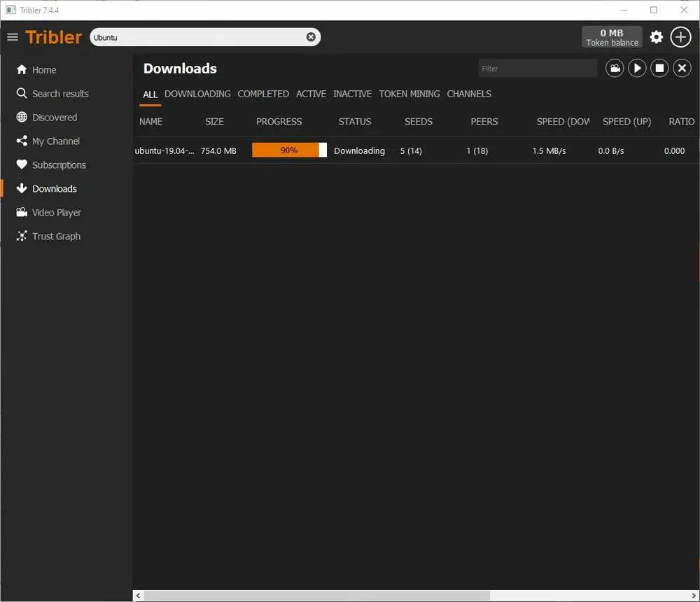Switch to the CHANNELS tab
Viewport: 700px width, 602px height.
pos(469,94)
